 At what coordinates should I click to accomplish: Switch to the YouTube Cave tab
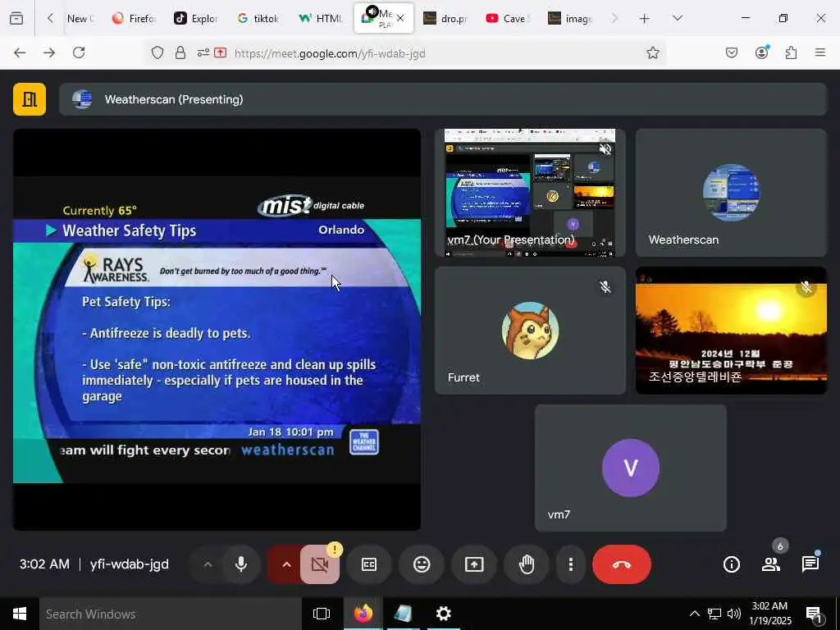[507, 19]
